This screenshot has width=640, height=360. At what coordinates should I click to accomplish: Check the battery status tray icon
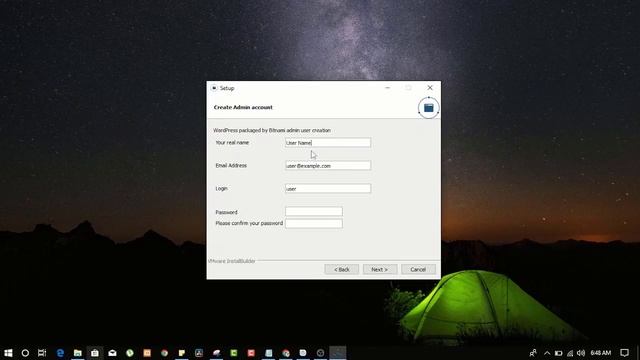(558, 353)
